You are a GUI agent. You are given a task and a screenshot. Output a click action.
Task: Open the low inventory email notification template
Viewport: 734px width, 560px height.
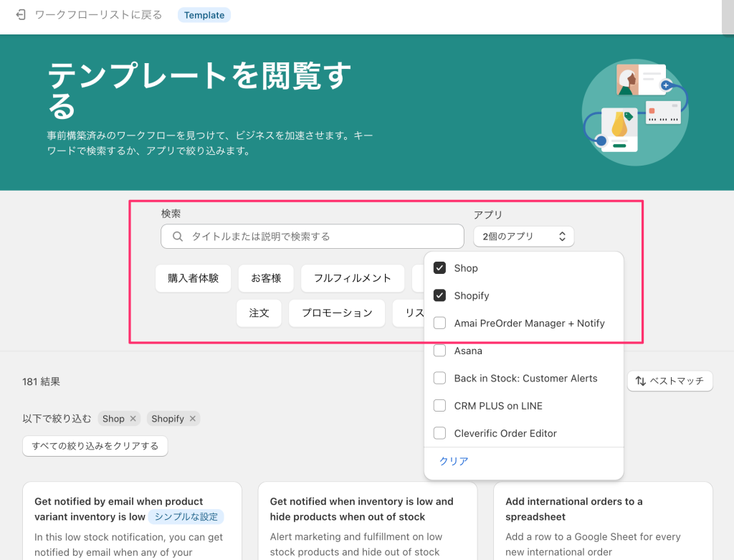click(x=119, y=508)
